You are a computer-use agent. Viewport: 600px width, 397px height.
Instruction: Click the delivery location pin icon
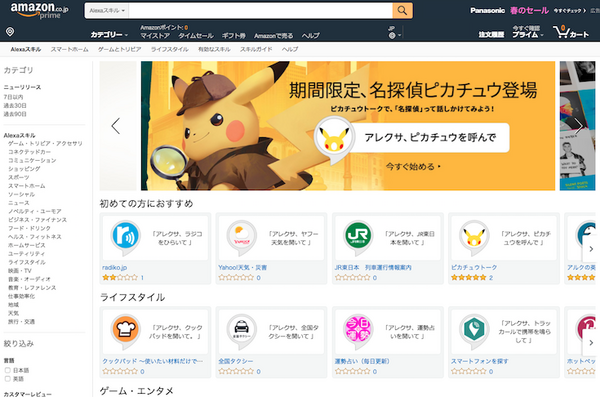[x=10, y=32]
